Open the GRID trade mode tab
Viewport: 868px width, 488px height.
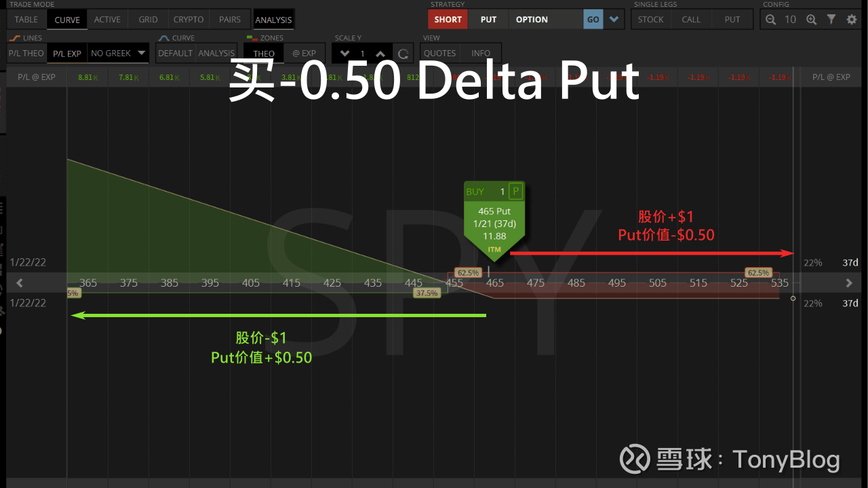[148, 20]
